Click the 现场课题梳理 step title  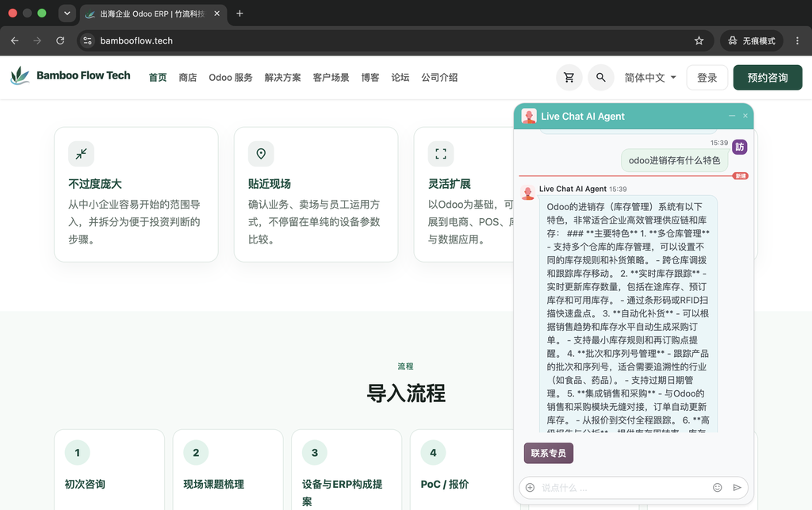coord(214,484)
